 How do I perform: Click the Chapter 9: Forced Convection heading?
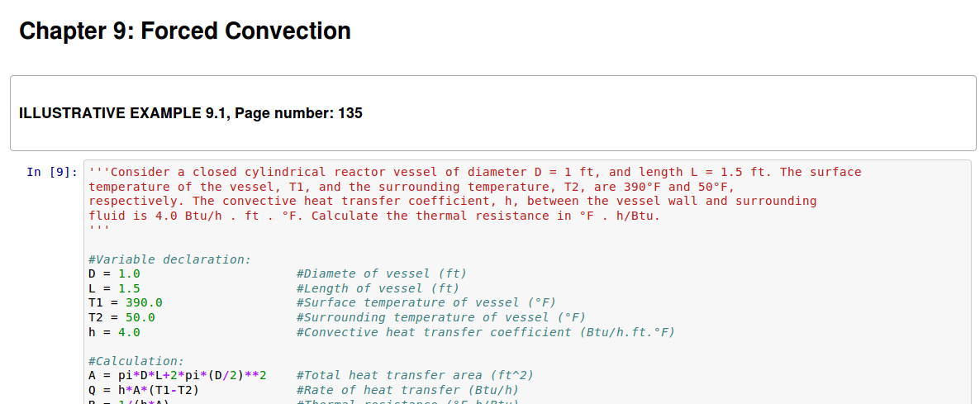pyautogui.click(x=185, y=31)
